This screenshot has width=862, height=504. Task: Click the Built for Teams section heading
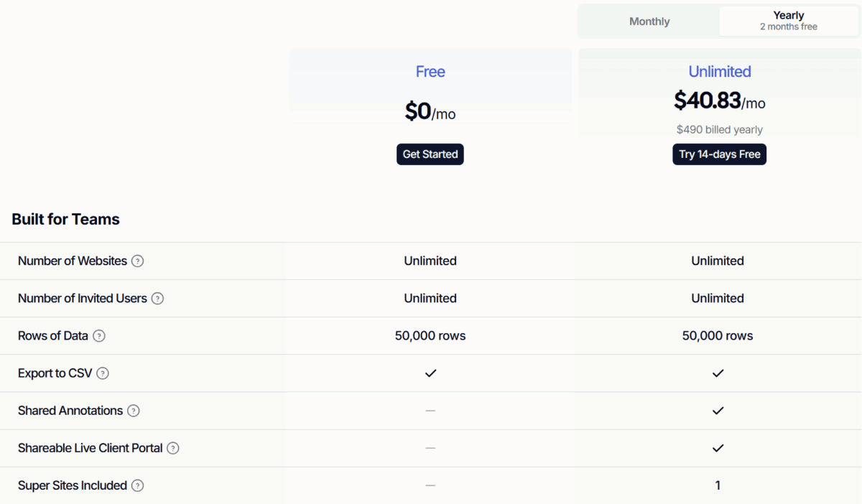coord(66,220)
